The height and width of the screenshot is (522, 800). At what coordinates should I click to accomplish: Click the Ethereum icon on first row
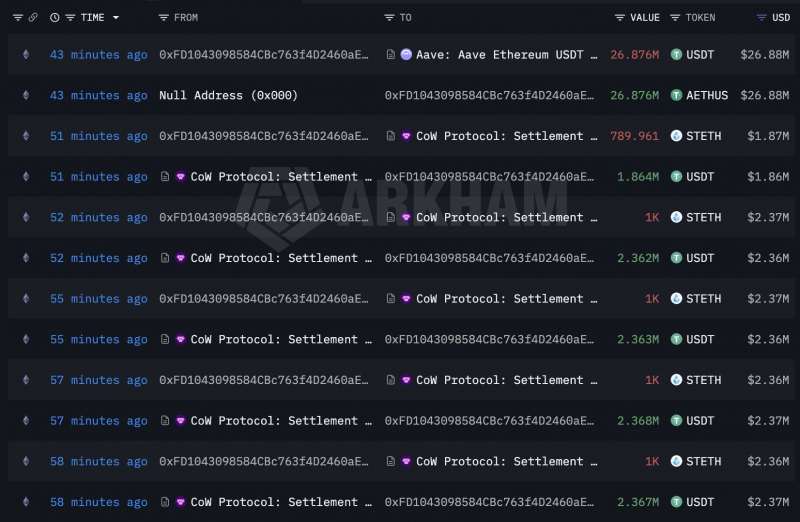click(26, 55)
